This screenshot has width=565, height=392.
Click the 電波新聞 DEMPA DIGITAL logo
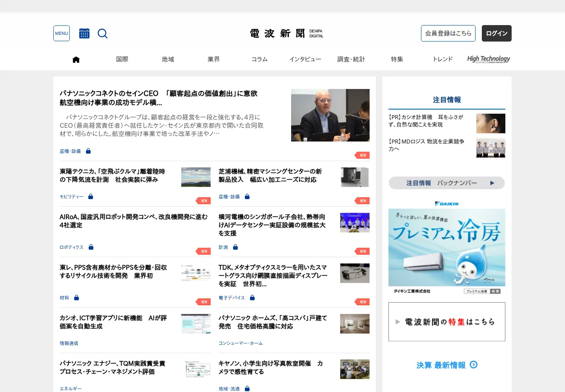click(287, 33)
